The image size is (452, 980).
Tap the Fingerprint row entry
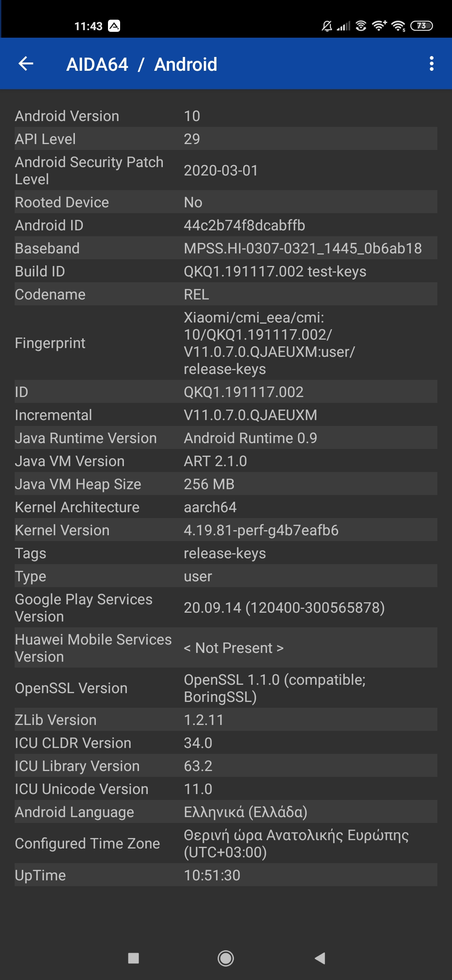[x=226, y=343]
